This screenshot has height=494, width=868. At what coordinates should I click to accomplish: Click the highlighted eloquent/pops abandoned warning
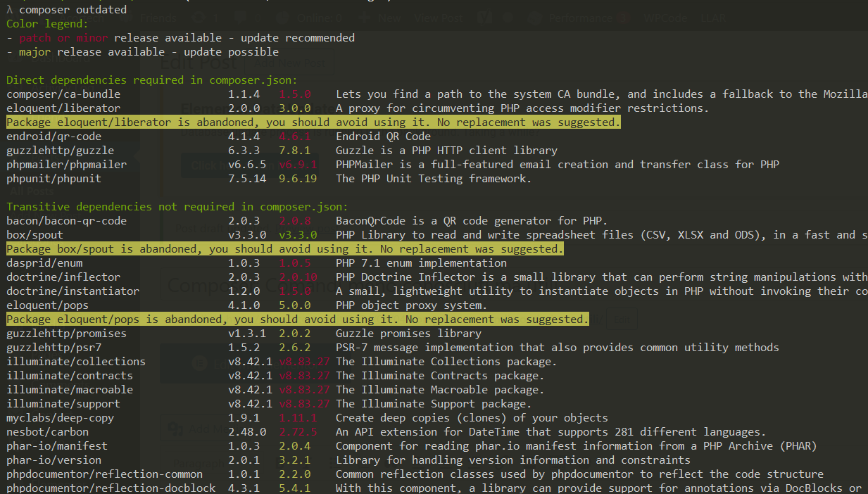coord(298,319)
